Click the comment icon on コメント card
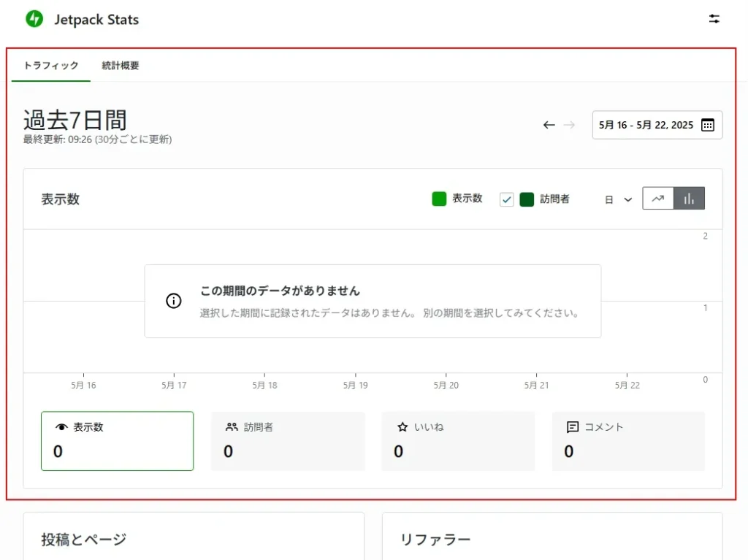This screenshot has height=560, width=748. point(573,427)
